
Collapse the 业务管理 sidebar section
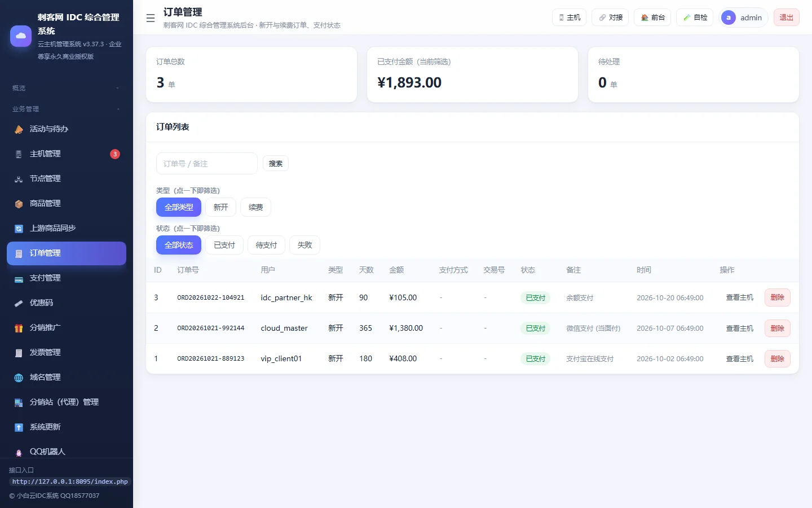click(x=67, y=109)
